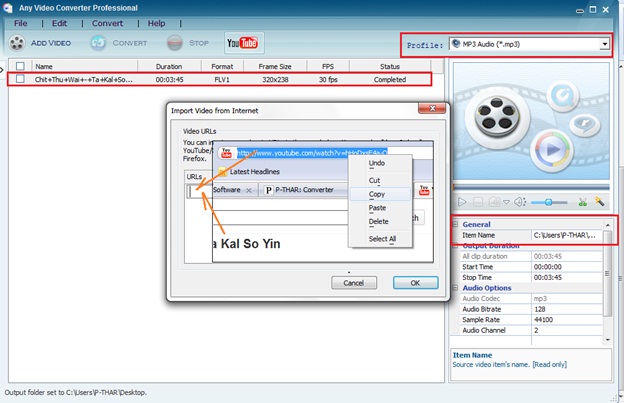Click the Audio Bitrate value 128
Image resolution: width=624 pixels, height=403 pixels.
(x=540, y=309)
